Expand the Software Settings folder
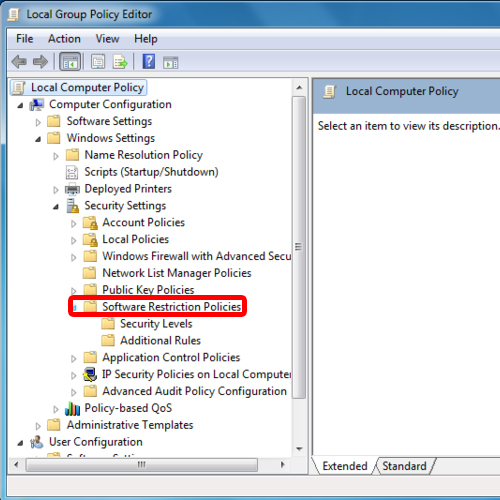The image size is (500, 500). tap(38, 122)
